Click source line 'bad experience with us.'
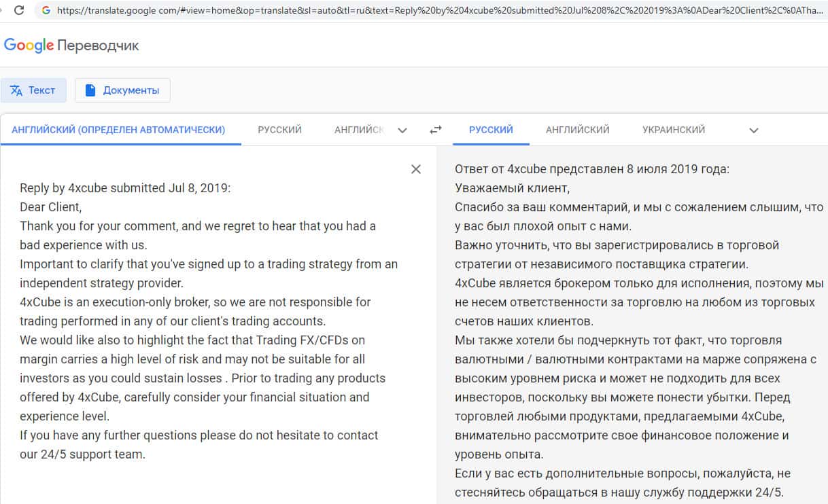Image resolution: width=828 pixels, height=504 pixels. 83,245
